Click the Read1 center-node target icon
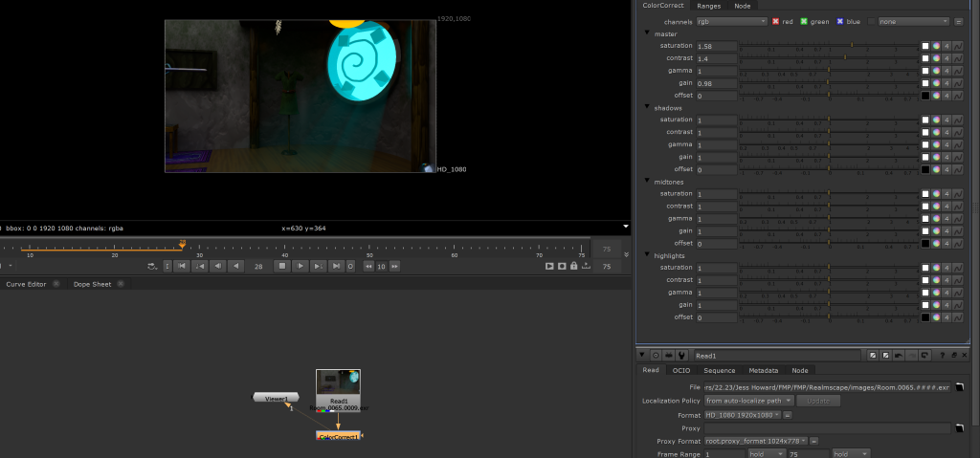The image size is (980, 458). point(656,356)
